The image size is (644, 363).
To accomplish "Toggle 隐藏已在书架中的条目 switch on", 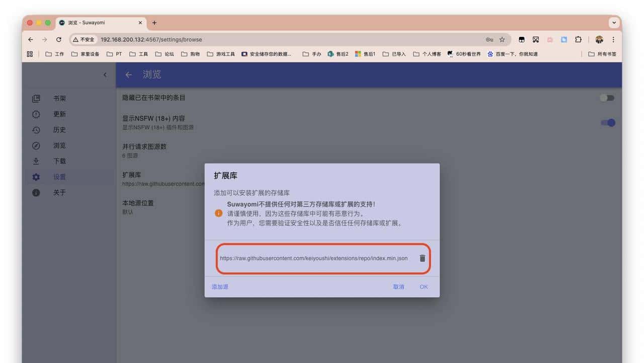I will [607, 98].
